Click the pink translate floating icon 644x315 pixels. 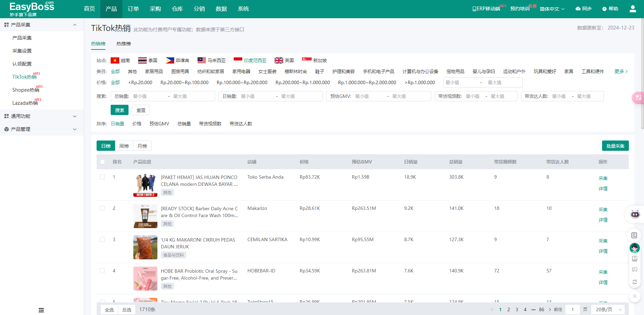[638, 98]
